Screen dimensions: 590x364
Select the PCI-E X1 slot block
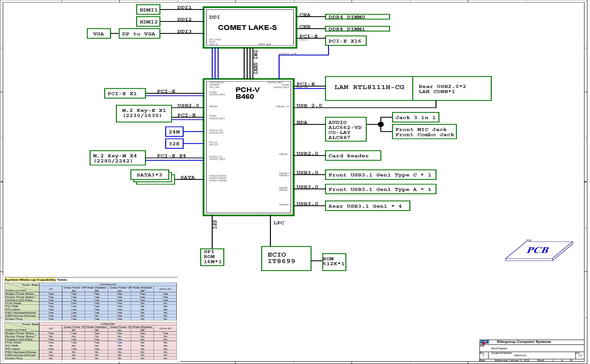pos(125,93)
